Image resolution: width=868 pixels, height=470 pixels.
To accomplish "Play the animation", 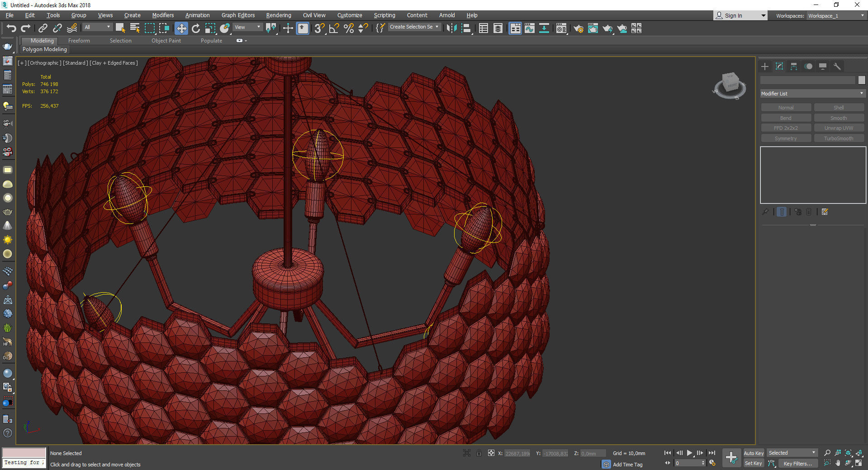I will [689, 453].
